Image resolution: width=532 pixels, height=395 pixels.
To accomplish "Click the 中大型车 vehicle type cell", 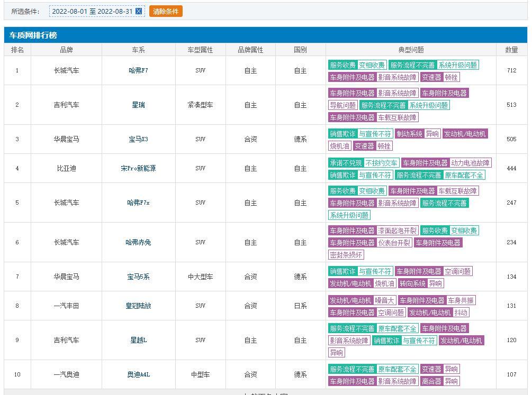I will [200, 277].
